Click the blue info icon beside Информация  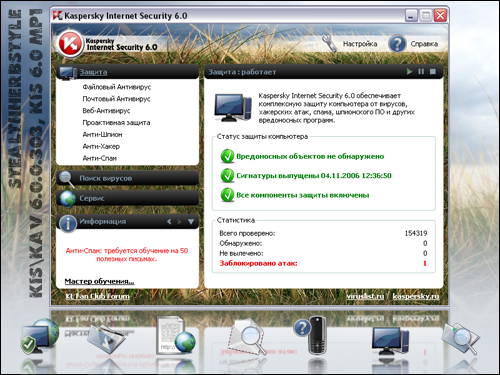(x=68, y=223)
